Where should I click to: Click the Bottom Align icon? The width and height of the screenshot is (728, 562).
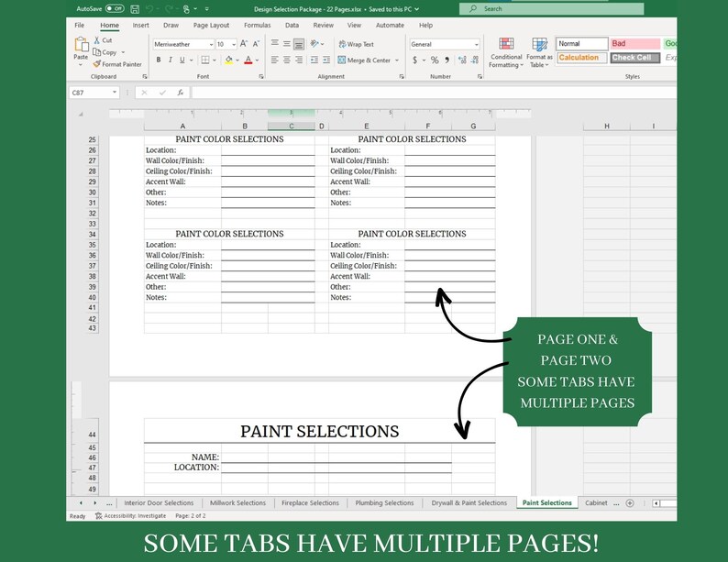point(299,44)
